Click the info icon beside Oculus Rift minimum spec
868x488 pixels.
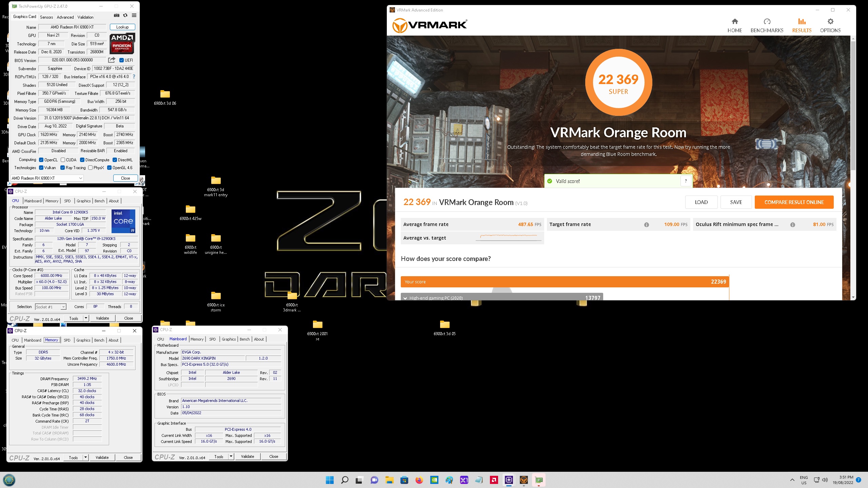tap(792, 225)
